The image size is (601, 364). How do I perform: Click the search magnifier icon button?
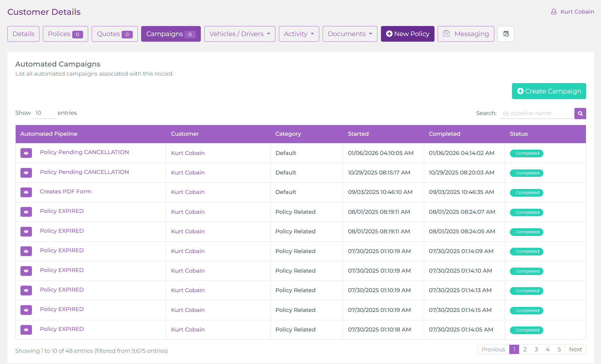(x=580, y=114)
